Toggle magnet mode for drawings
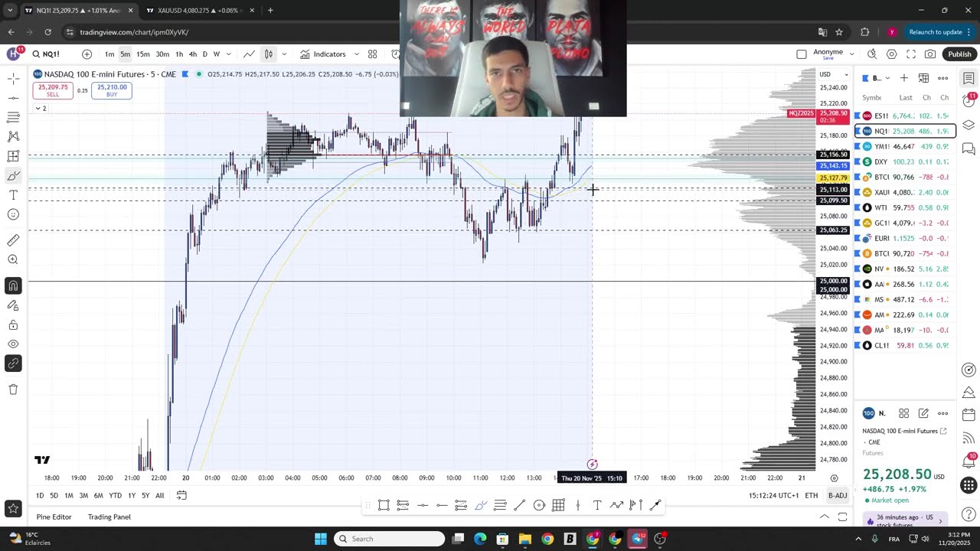The width and height of the screenshot is (980, 551). click(13, 286)
